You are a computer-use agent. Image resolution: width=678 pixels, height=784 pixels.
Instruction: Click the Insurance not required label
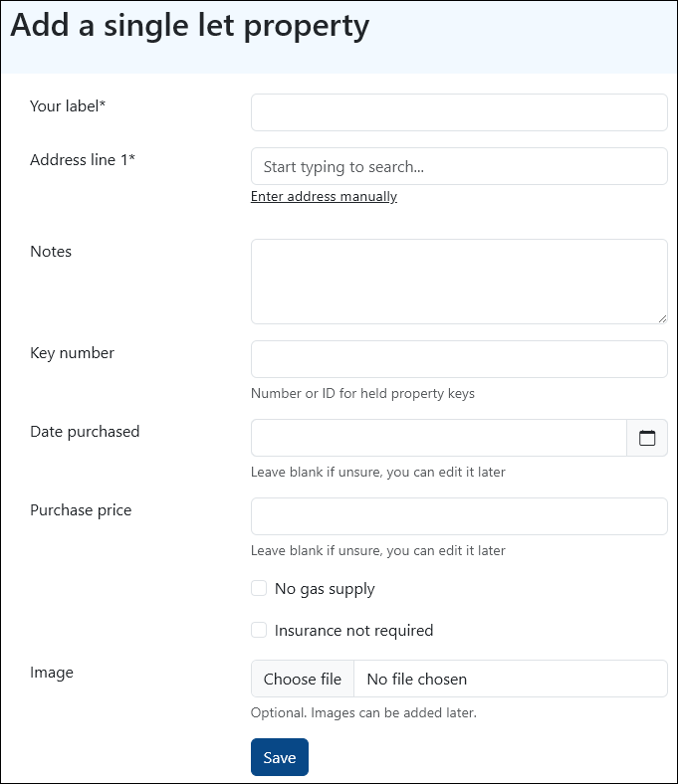(x=353, y=631)
